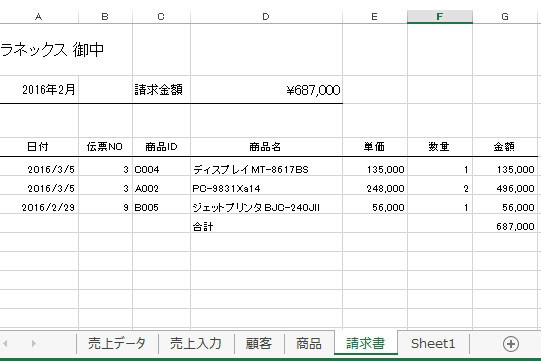The image size is (541, 361).
Task: Select the 合計 label cell
Action: 266,226
